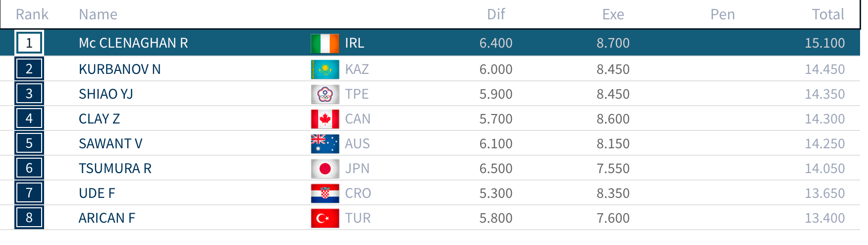Click the Exe column header
This screenshot has width=868, height=245.
coord(613,14)
